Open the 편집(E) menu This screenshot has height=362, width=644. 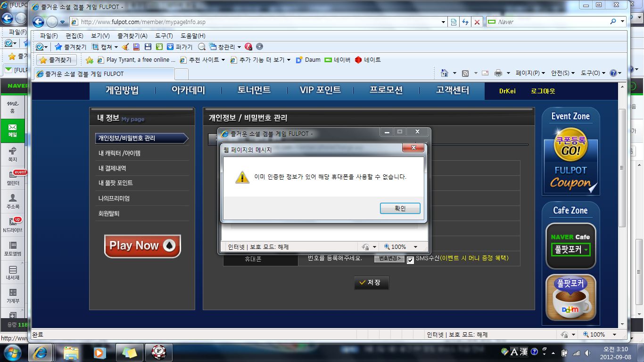pyautogui.click(x=74, y=36)
